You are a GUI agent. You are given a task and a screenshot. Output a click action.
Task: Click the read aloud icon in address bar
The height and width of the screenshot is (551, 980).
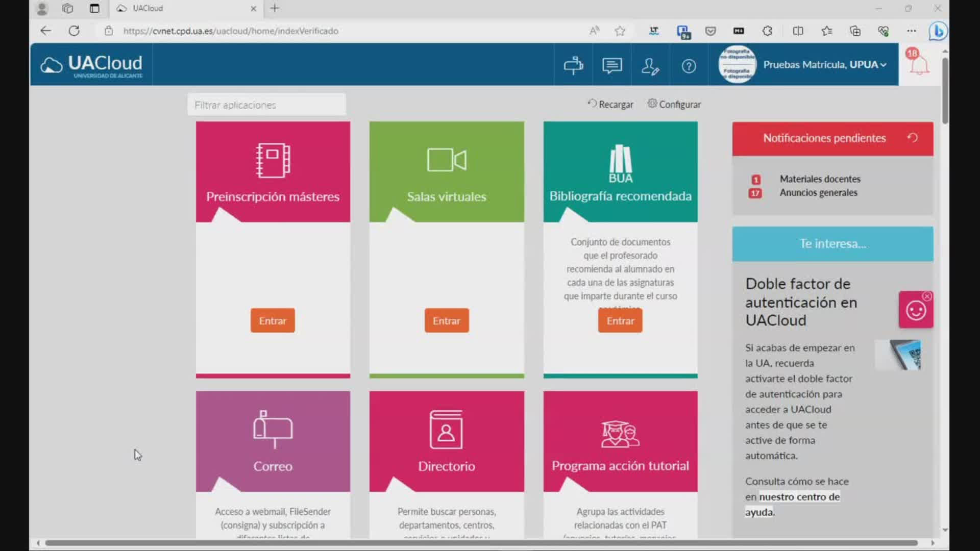coord(594,31)
